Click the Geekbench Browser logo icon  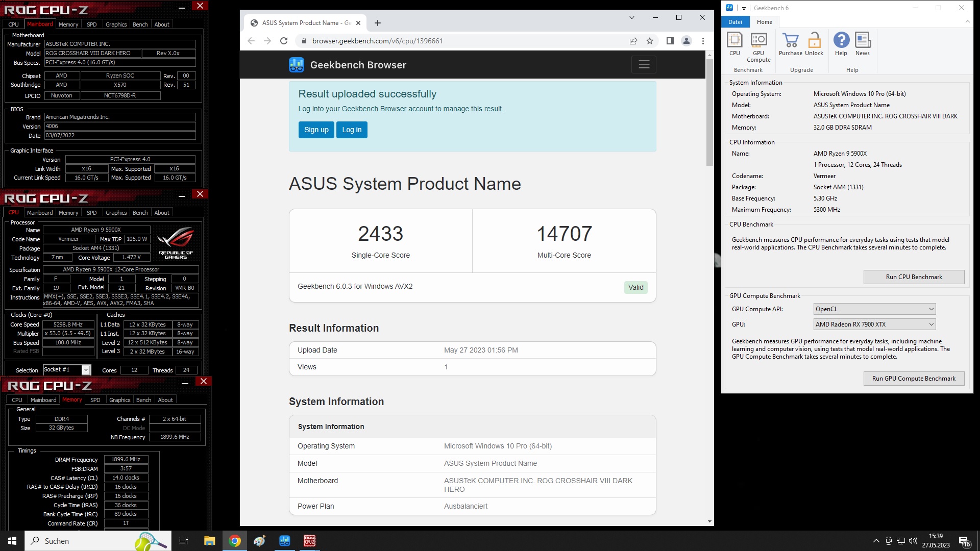click(297, 65)
